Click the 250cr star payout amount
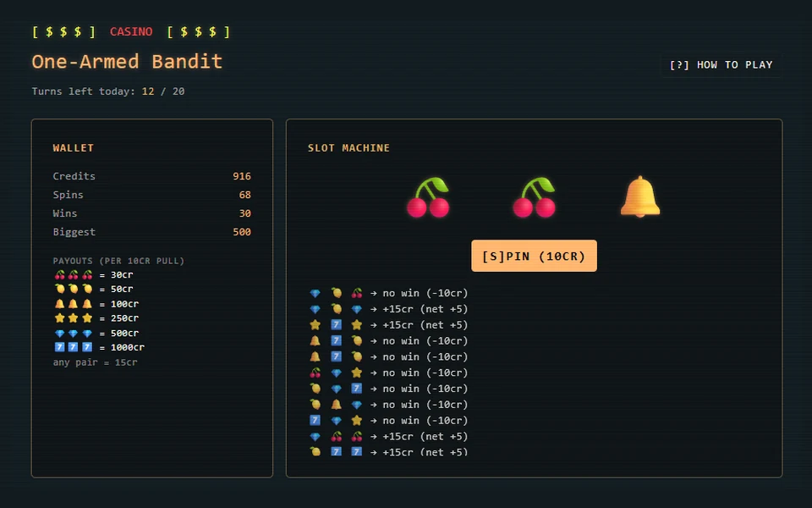The height and width of the screenshot is (508, 812). tap(125, 317)
